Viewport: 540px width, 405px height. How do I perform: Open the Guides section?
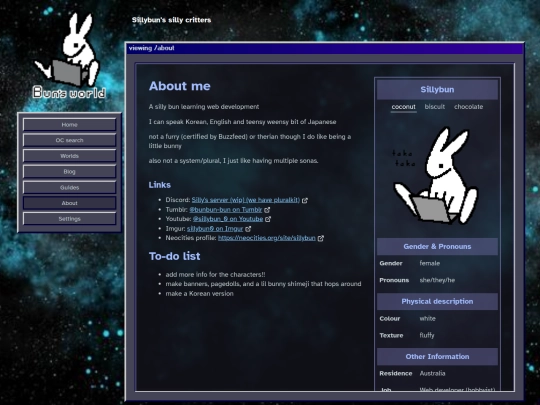pos(69,187)
